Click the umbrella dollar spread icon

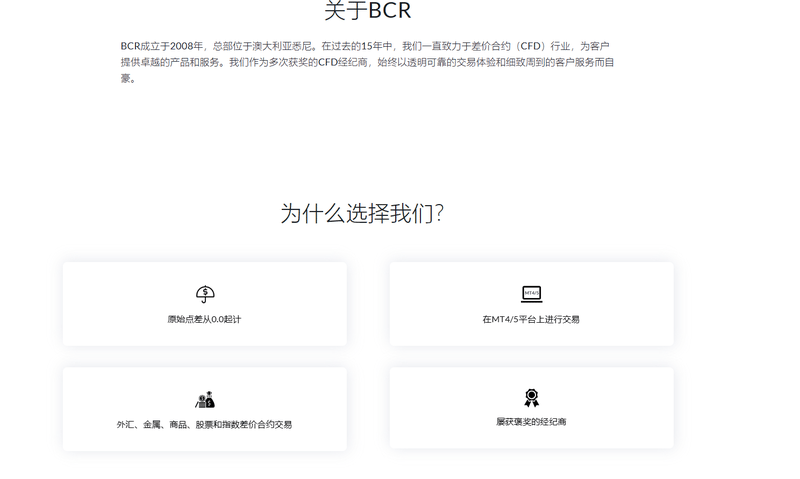(x=205, y=294)
